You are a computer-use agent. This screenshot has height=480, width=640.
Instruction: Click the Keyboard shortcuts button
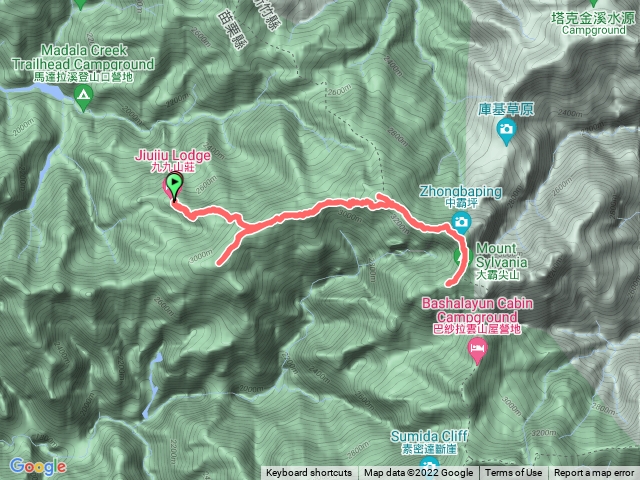(x=309, y=473)
